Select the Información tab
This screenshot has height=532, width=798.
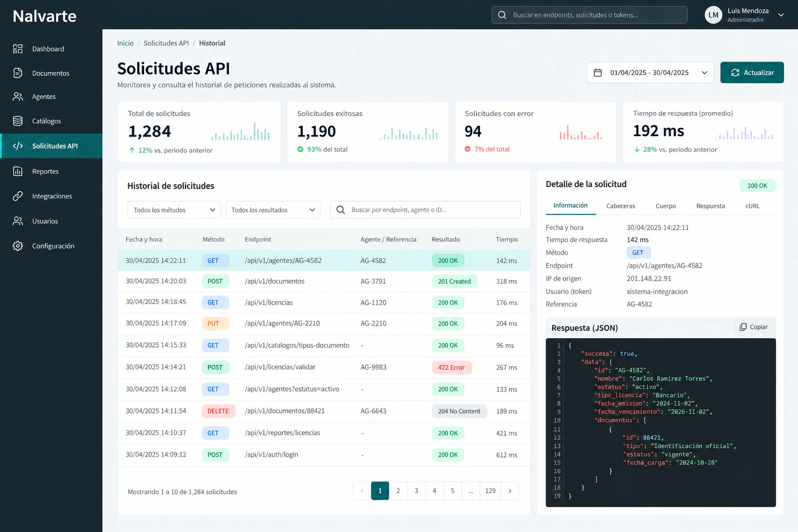pyautogui.click(x=570, y=206)
